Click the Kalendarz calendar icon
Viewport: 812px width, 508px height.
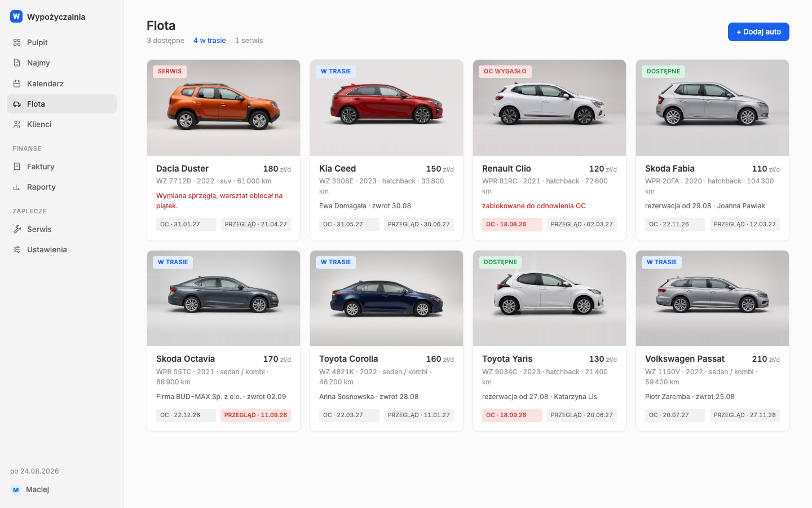click(17, 84)
